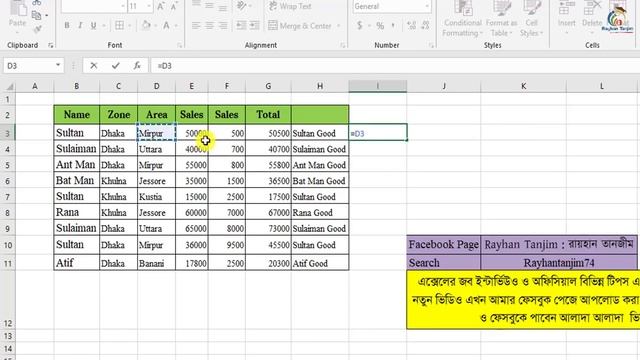This screenshot has width=640, height=360.
Task: Click the Increase Decimal icon
Action: (411, 25)
